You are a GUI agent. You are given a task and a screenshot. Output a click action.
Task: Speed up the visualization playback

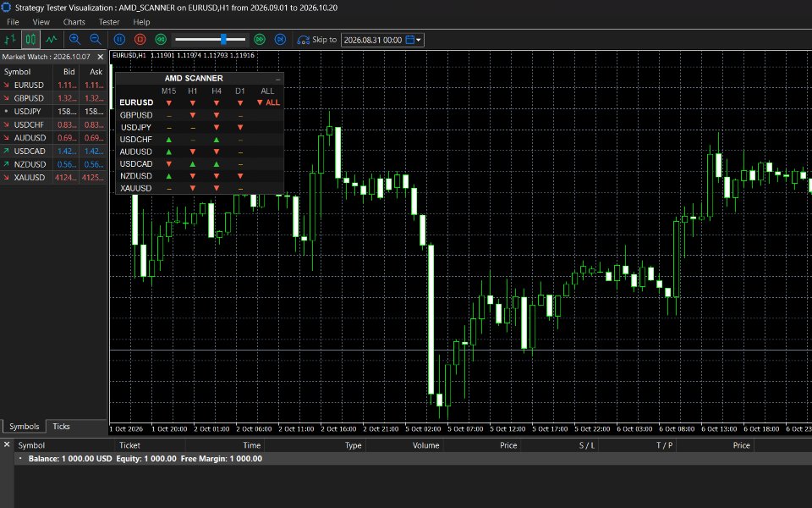tap(260, 40)
